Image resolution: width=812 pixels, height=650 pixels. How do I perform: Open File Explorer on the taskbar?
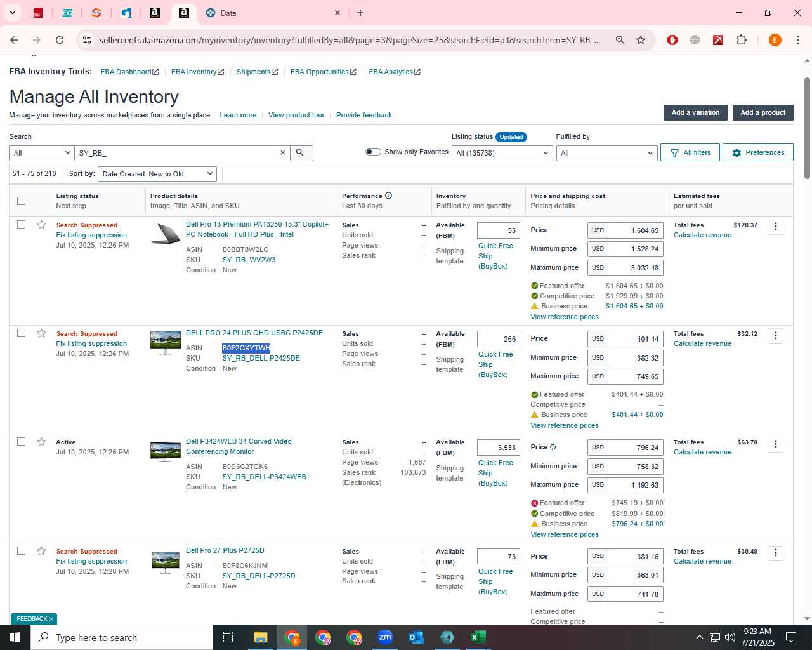point(261,637)
